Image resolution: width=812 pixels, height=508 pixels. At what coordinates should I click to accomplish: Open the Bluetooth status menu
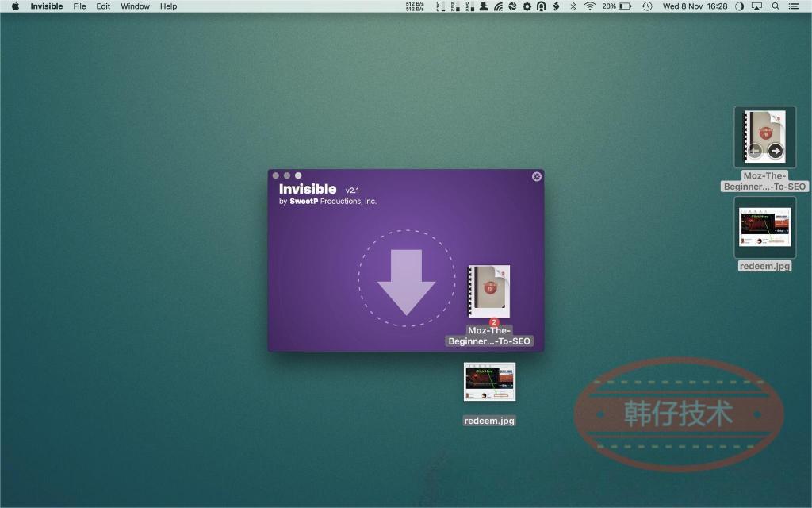(x=573, y=6)
